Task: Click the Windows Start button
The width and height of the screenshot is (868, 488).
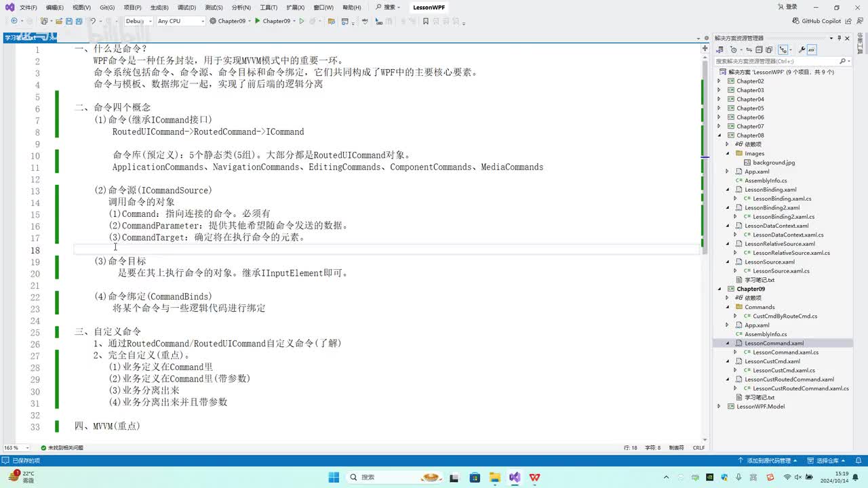Action: coord(334,477)
